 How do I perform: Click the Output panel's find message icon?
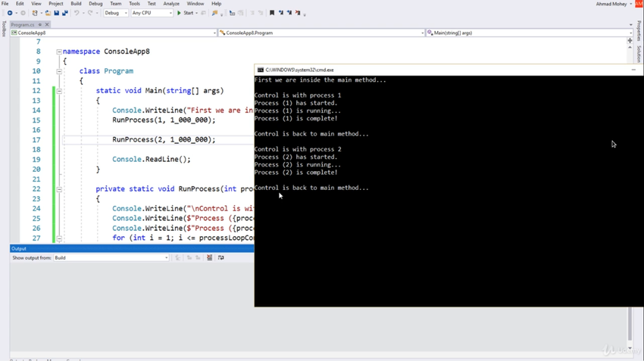[177, 257]
